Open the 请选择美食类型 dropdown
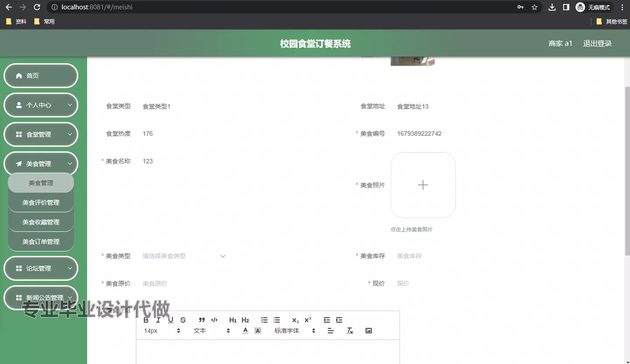This screenshot has width=630, height=364. pos(184,256)
